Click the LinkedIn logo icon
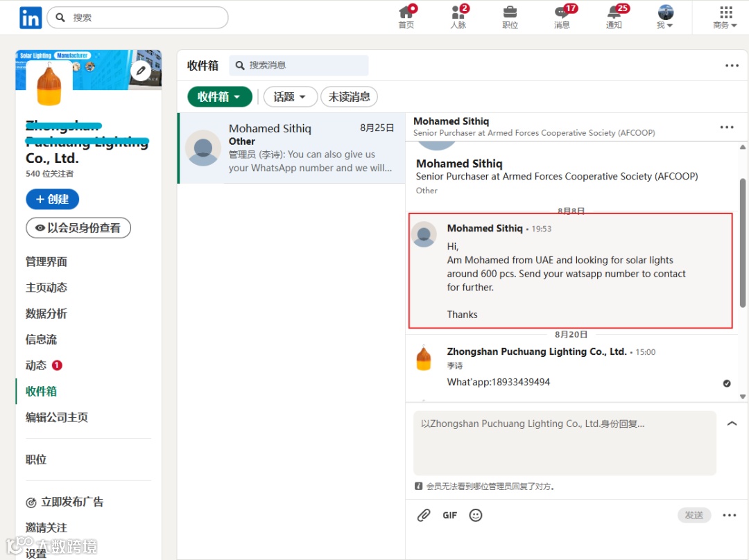Image resolution: width=749 pixels, height=560 pixels. point(31,17)
